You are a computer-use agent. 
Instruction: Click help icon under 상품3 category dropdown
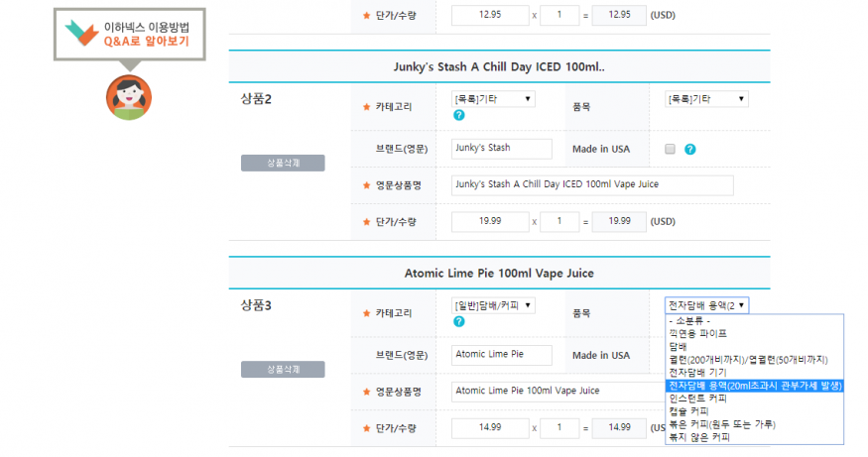(x=459, y=321)
